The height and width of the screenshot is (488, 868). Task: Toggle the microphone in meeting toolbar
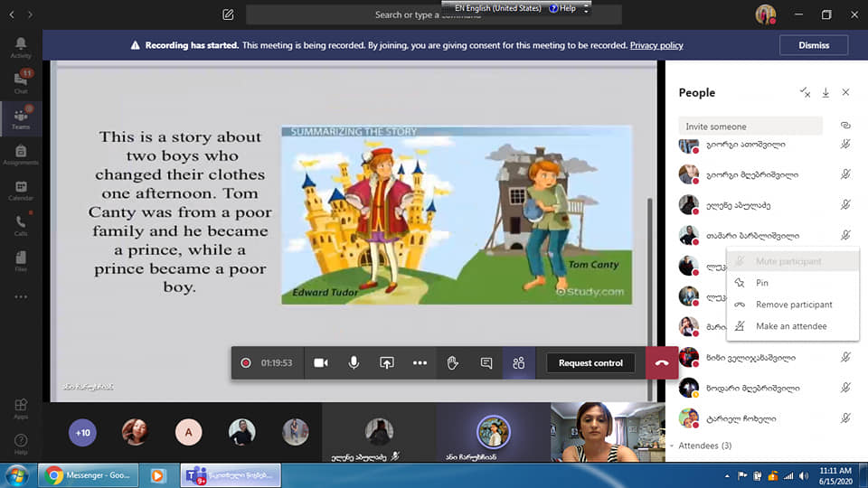point(354,363)
